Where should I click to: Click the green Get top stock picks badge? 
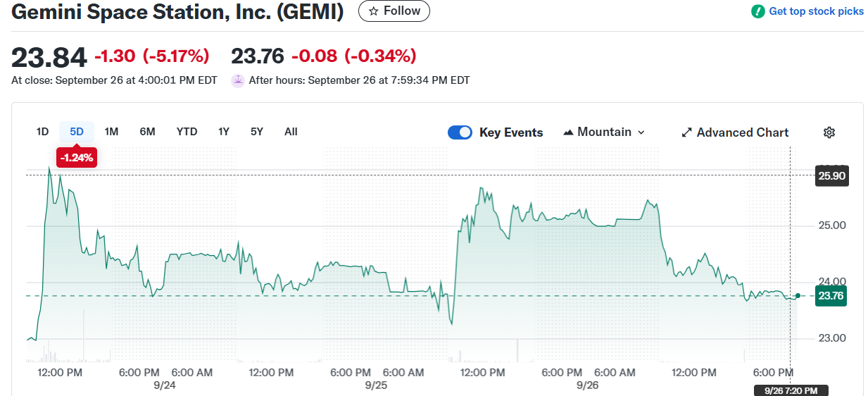tap(757, 11)
